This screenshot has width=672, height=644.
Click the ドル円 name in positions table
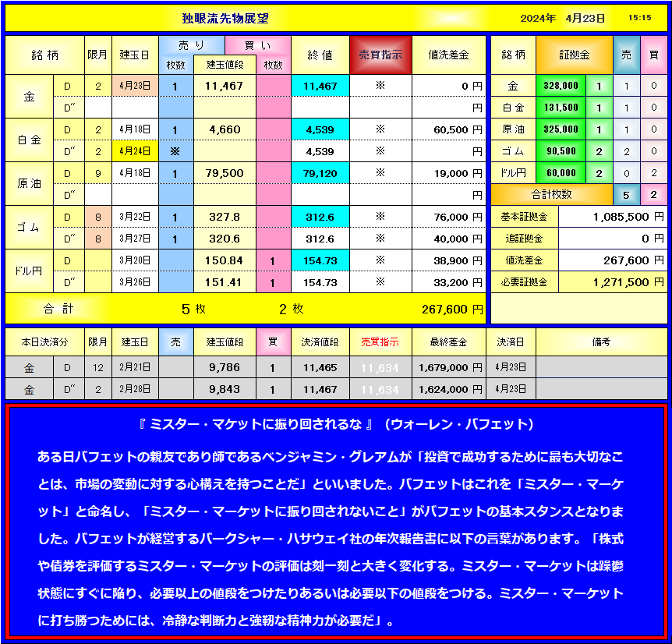29,271
